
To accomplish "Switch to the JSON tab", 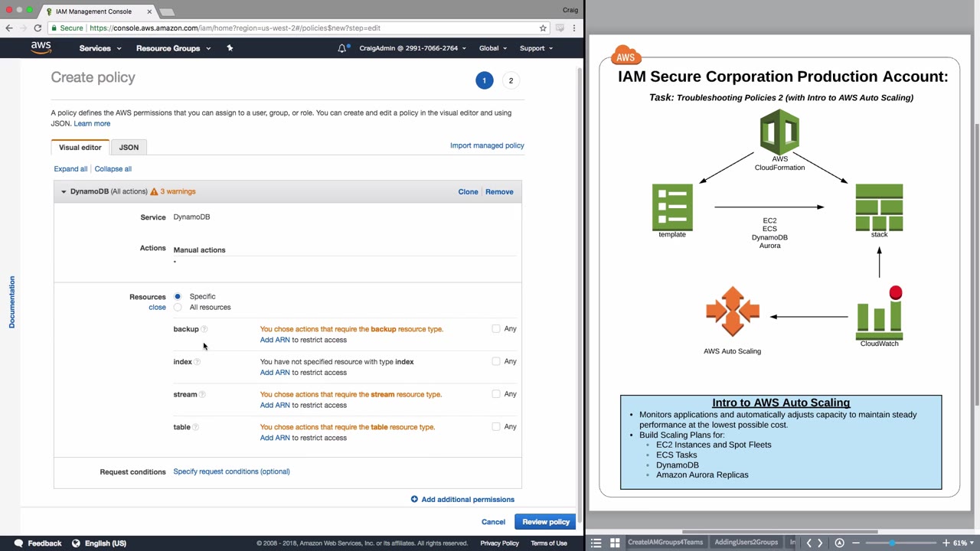I will coord(129,148).
